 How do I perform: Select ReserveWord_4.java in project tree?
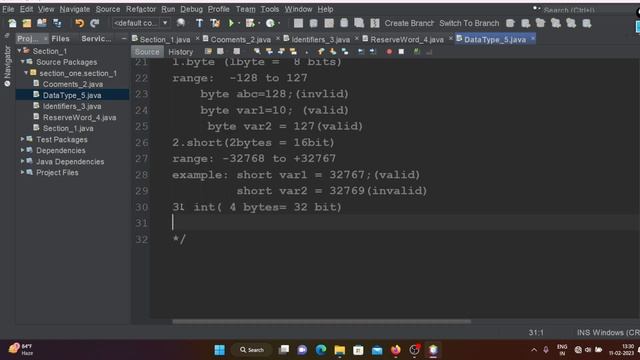click(x=80, y=117)
